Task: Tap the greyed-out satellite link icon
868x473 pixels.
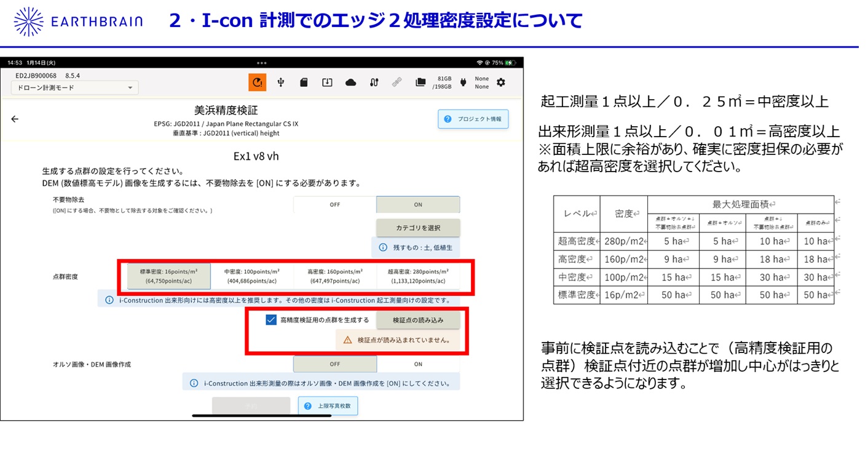Action: [397, 82]
